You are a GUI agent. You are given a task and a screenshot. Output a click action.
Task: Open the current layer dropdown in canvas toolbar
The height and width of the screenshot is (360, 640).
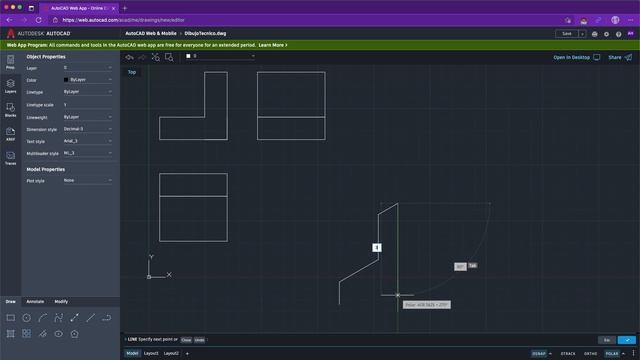[220, 56]
